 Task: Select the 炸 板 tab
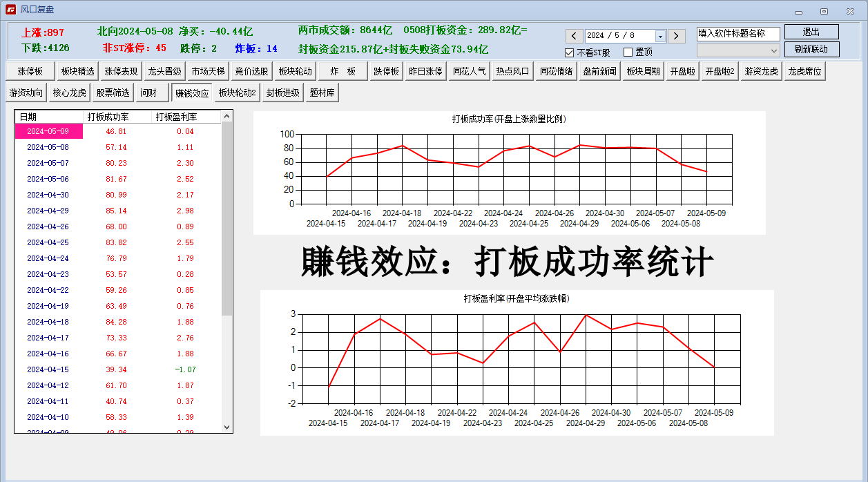(343, 71)
